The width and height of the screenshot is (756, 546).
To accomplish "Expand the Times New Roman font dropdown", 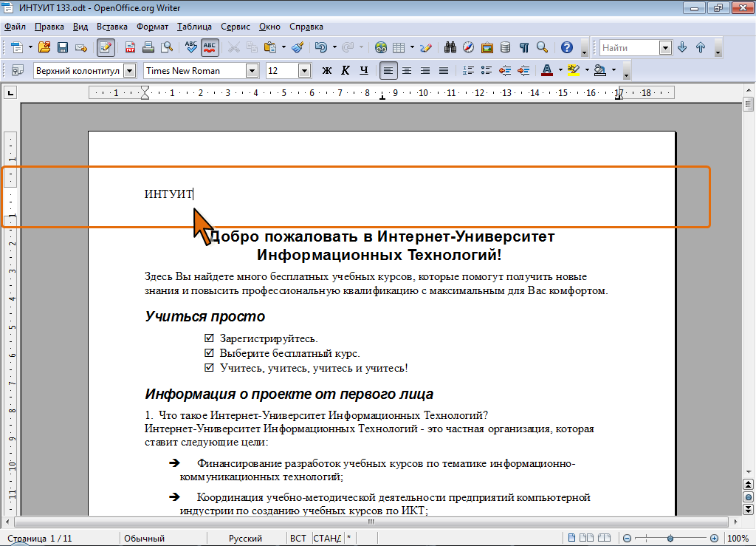I will pos(252,71).
